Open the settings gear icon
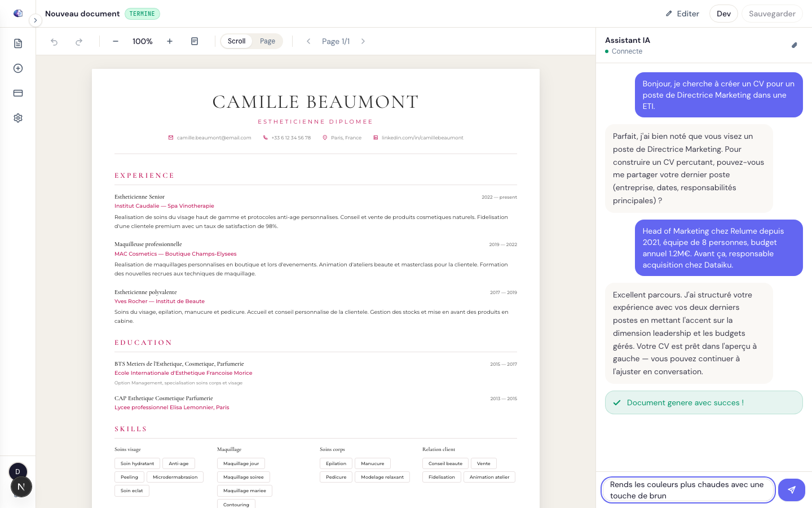The image size is (812, 508). click(x=18, y=118)
